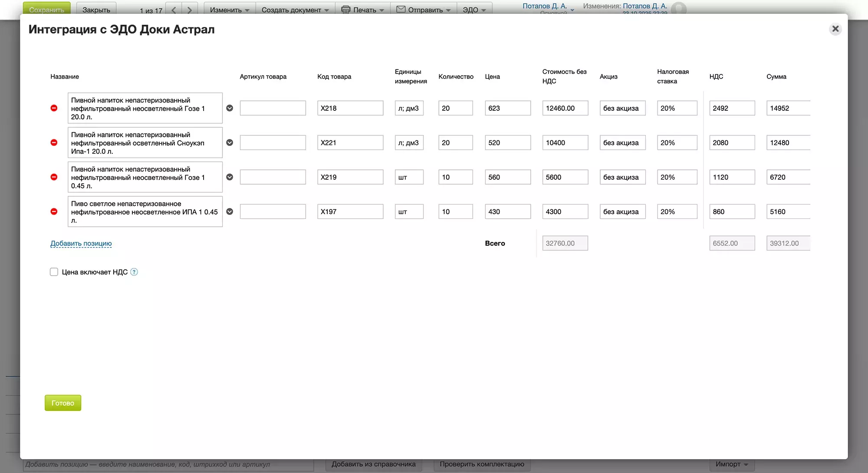Delete the Сноукэп Ипа-1 row with red icon
Image resolution: width=868 pixels, height=473 pixels.
pyautogui.click(x=54, y=142)
